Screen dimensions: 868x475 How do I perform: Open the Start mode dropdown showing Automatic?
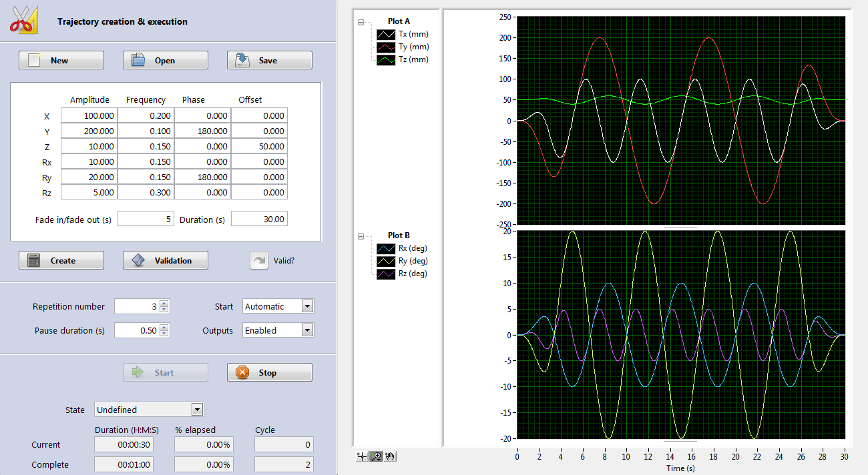coord(278,306)
